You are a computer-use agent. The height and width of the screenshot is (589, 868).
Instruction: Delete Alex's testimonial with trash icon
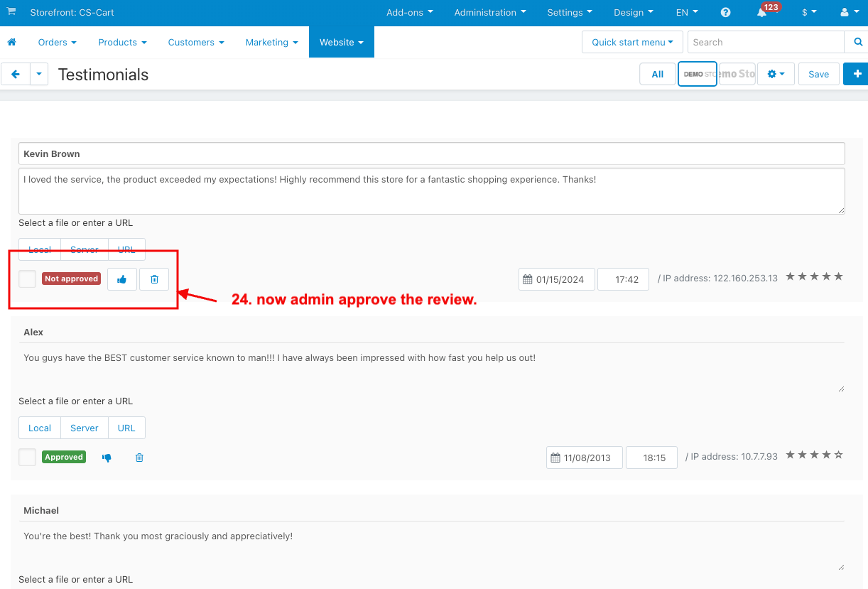[139, 458]
